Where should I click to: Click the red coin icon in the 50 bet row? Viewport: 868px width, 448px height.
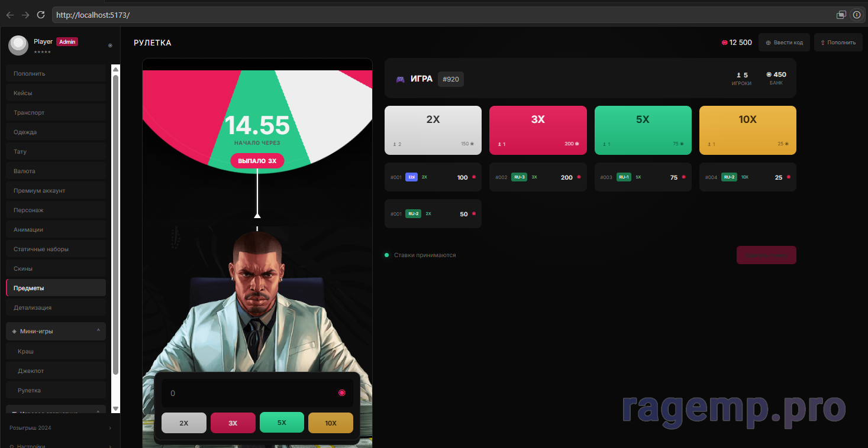[474, 214]
